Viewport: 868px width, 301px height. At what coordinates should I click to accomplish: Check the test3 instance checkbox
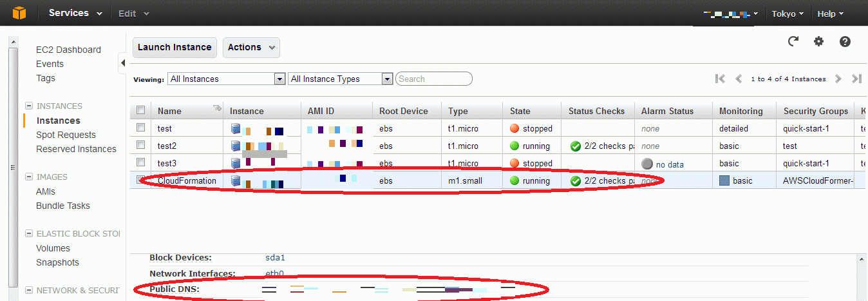(x=140, y=162)
